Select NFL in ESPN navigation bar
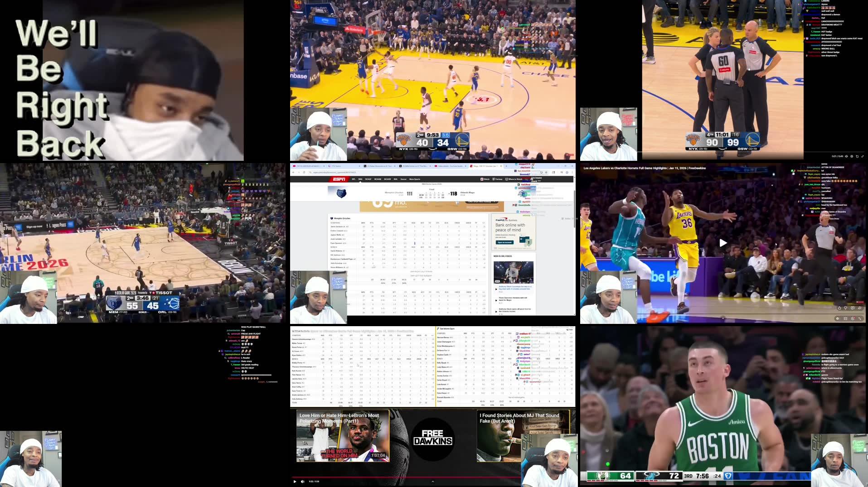This screenshot has width=868, height=487. coord(354,179)
